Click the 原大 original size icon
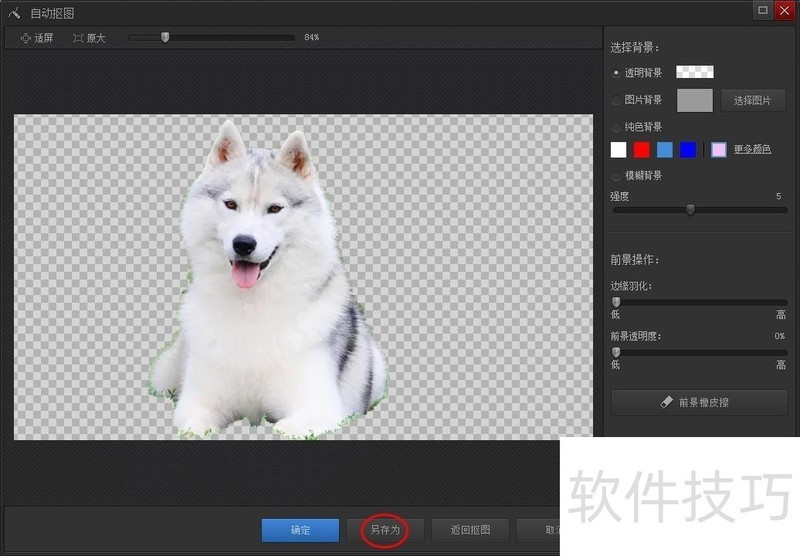This screenshot has height=556, width=800. point(78,38)
